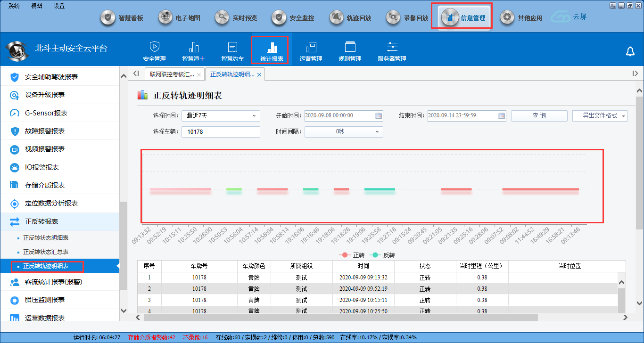Switch to the 联网联控考核汇 tab
Viewport: 644px width, 343px height.
[172, 74]
